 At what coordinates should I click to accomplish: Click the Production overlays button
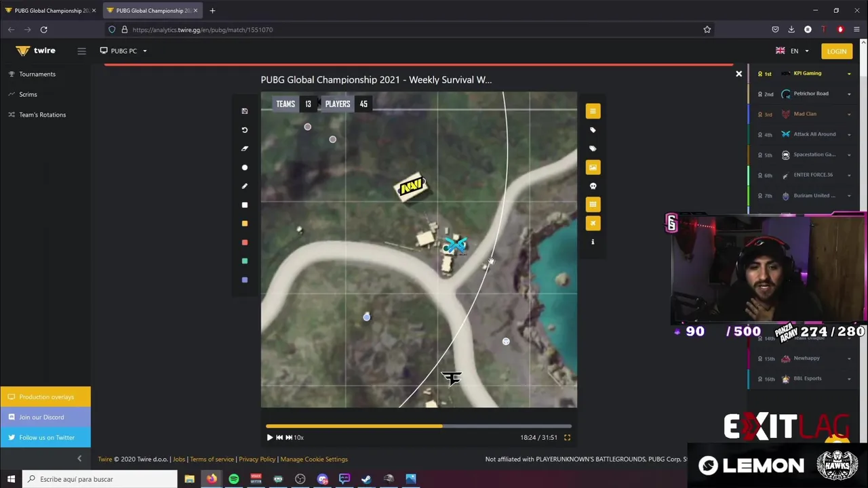point(45,396)
